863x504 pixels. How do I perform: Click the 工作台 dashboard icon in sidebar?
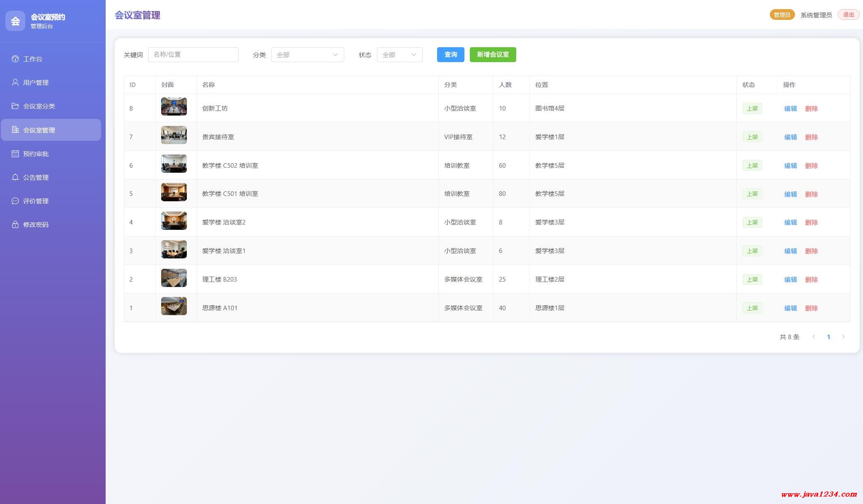(15, 59)
